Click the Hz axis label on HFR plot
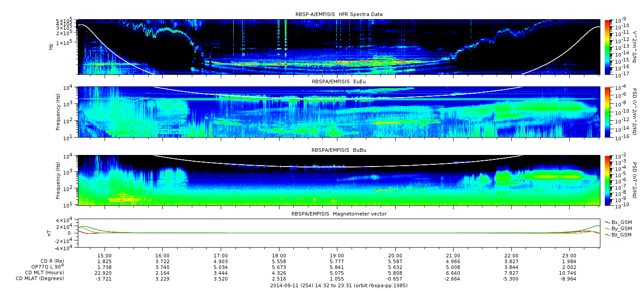Viewport: 644px width, 293px height. [x=51, y=46]
